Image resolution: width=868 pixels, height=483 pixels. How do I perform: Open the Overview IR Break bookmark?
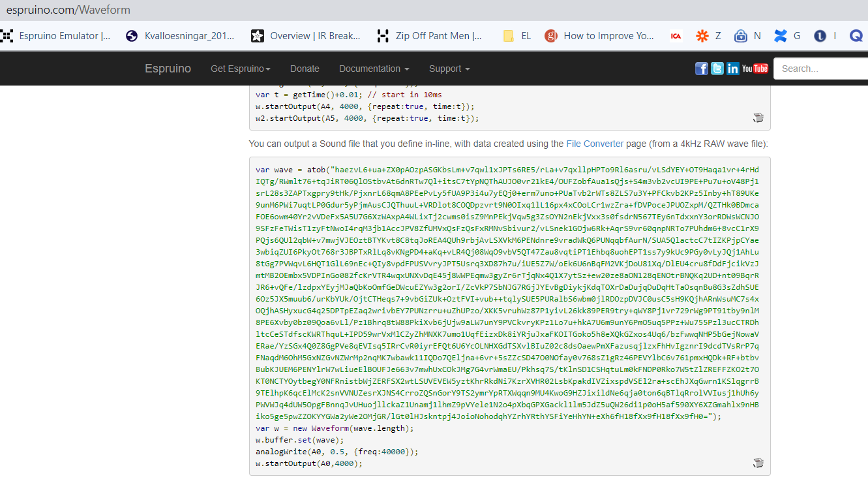[306, 36]
